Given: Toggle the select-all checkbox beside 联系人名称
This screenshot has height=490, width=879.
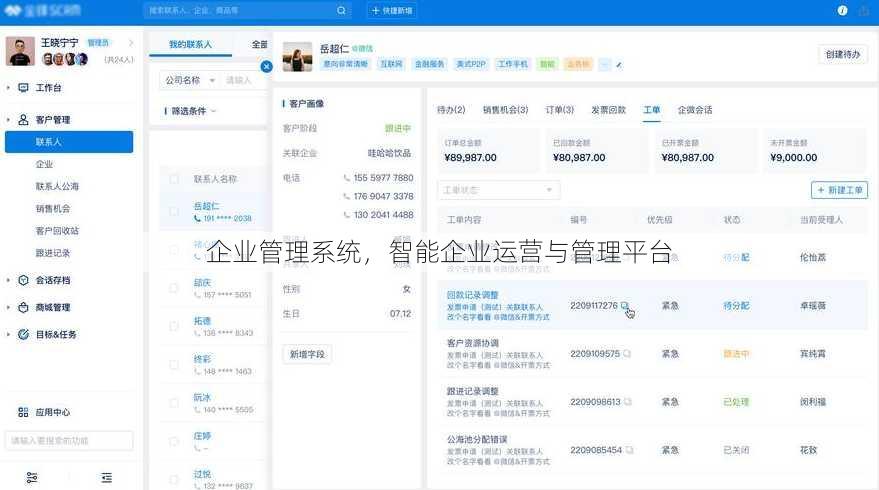Looking at the screenshot, I should coord(174,179).
